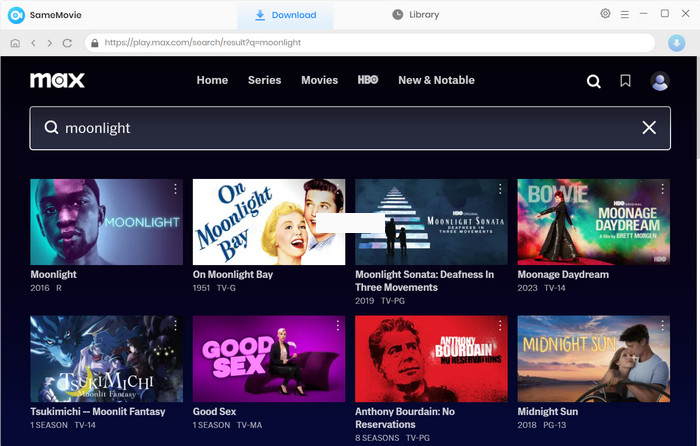The width and height of the screenshot is (700, 446).
Task: Open SameMovie settings gear
Action: pos(605,13)
